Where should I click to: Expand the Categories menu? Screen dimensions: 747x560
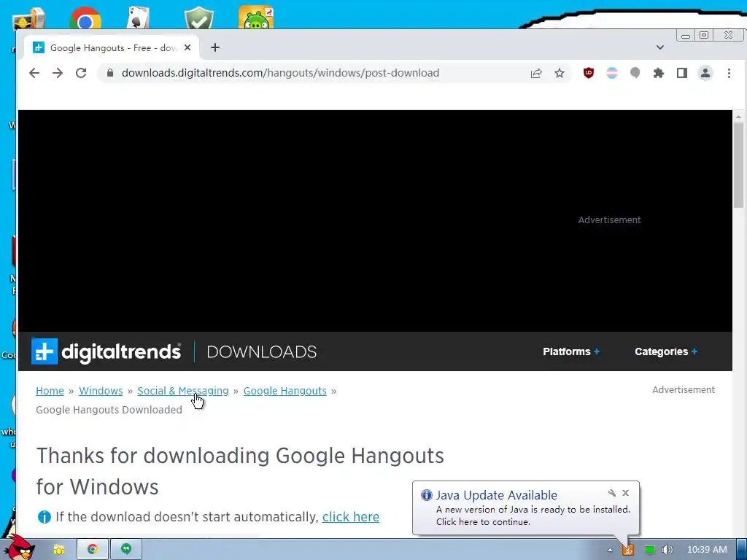click(665, 351)
